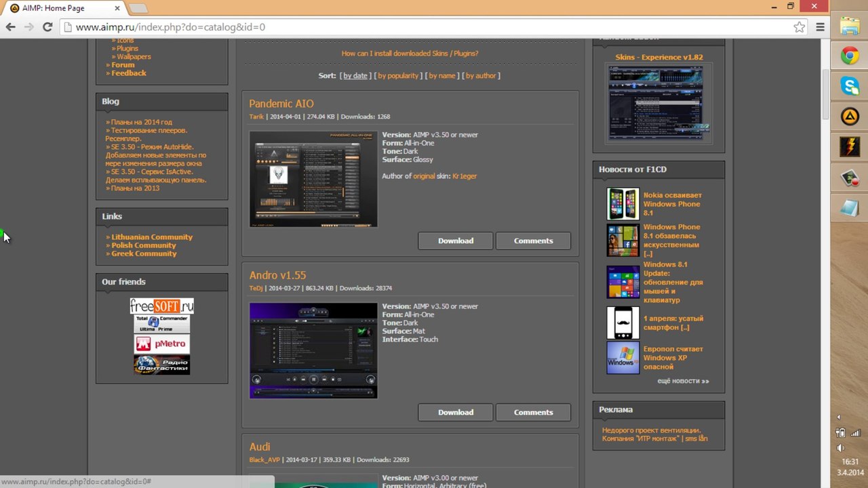Follow the 'original' skin link
Screen dimensions: 868x488
pyautogui.click(x=425, y=176)
